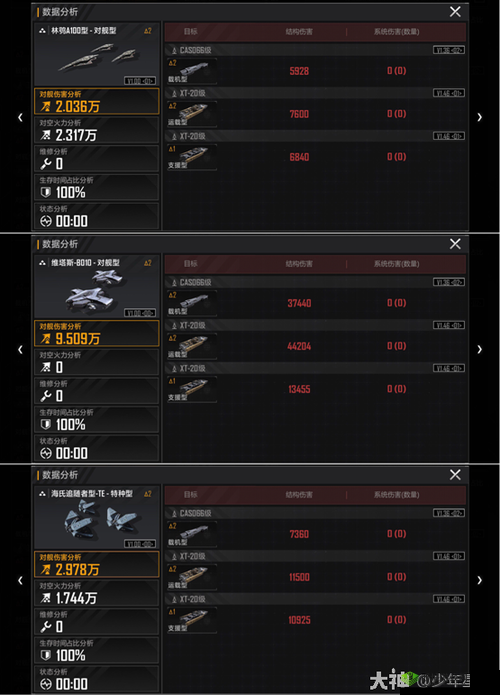
Task: Open the wrench 维修分析 stat in top panel
Action: click(x=97, y=159)
